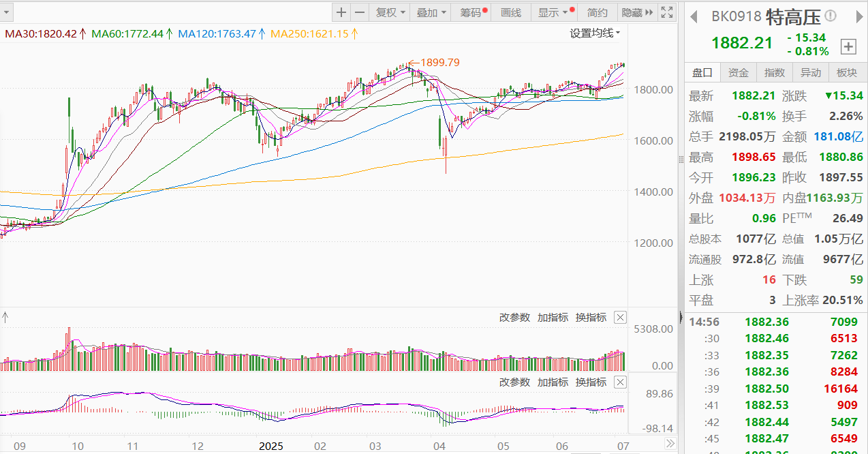The height and width of the screenshot is (454, 868).
Task: Click 改参数 in MACD panel
Action: pos(514,382)
